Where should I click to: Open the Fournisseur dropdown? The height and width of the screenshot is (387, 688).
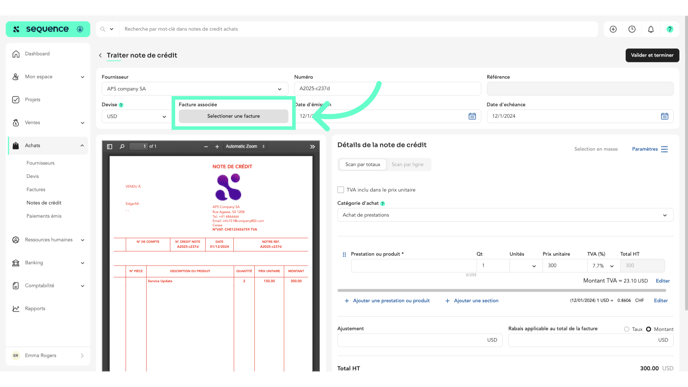coord(194,89)
